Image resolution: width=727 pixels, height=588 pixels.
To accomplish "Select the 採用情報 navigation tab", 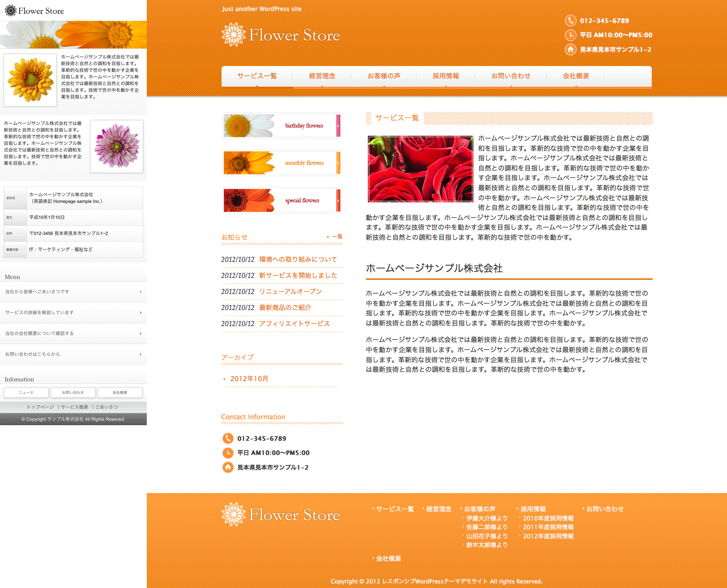I will pos(445,76).
